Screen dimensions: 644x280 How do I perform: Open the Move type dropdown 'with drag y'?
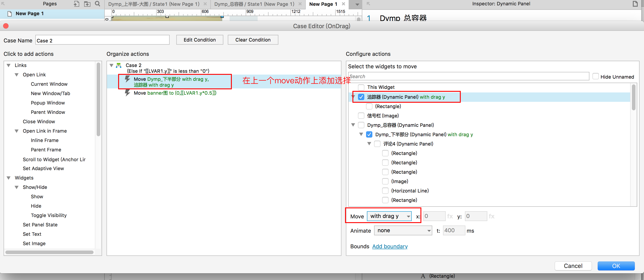[x=389, y=216]
